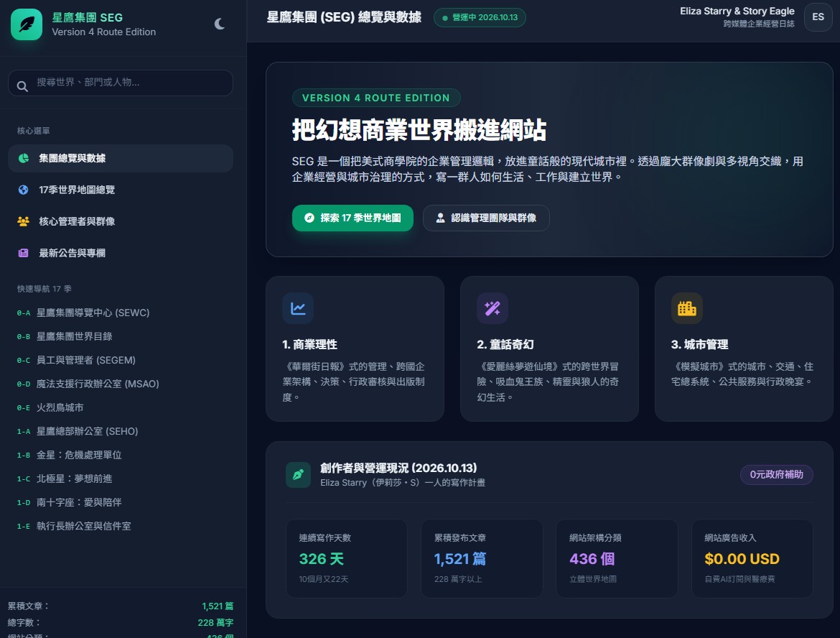Image resolution: width=840 pixels, height=638 pixels.
Task: Click sidebar footer 228 萬字 value
Action: tap(215, 622)
